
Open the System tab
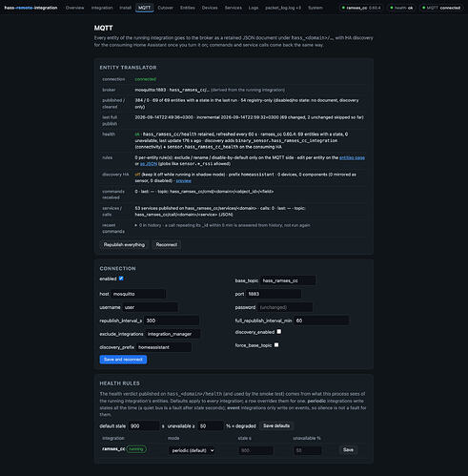[315, 8]
